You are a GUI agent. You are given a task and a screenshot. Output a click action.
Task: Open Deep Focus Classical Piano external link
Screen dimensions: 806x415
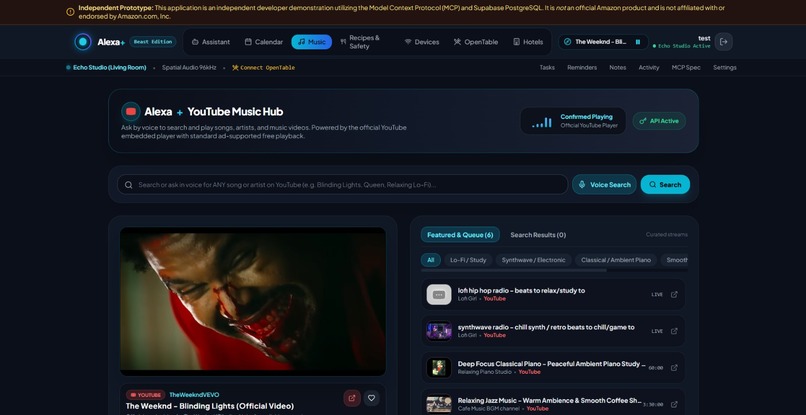point(674,368)
